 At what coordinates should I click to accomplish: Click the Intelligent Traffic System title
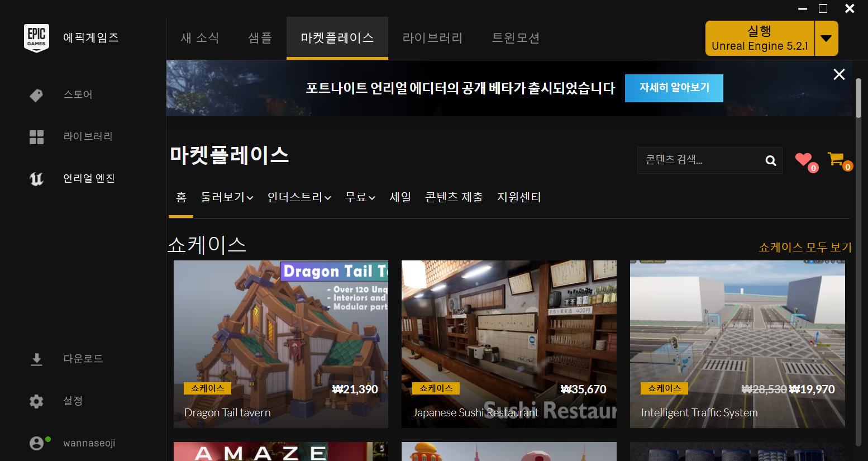pyautogui.click(x=699, y=413)
